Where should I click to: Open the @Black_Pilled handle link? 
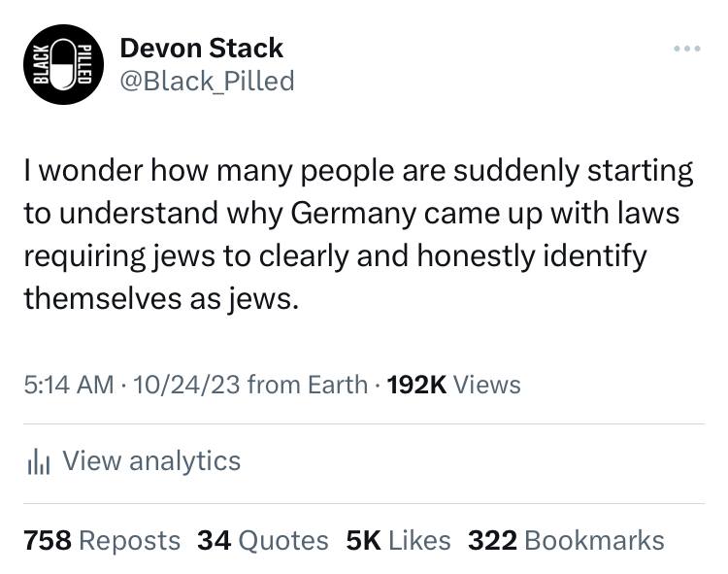coord(207,81)
